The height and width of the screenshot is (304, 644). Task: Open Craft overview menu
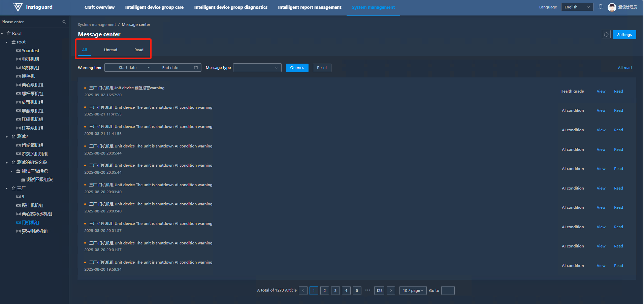pos(99,7)
